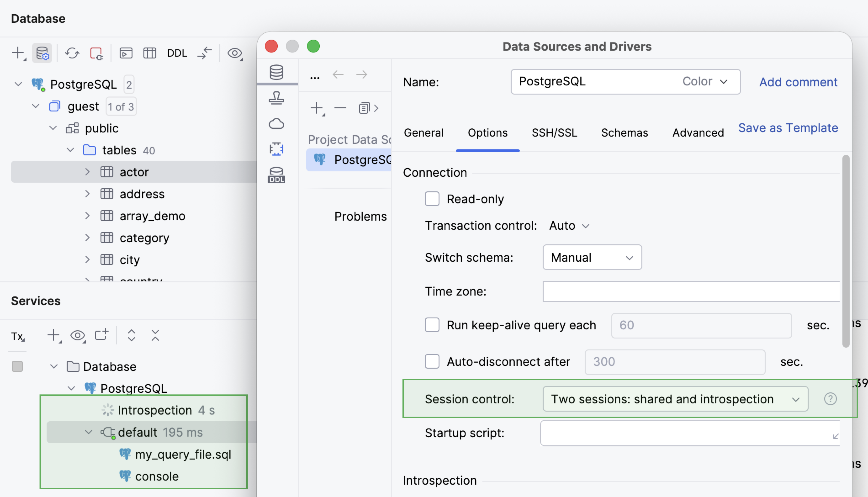Viewport: 868px width, 497px height.
Task: Open the Transaction control Auto dropdown
Action: click(569, 226)
